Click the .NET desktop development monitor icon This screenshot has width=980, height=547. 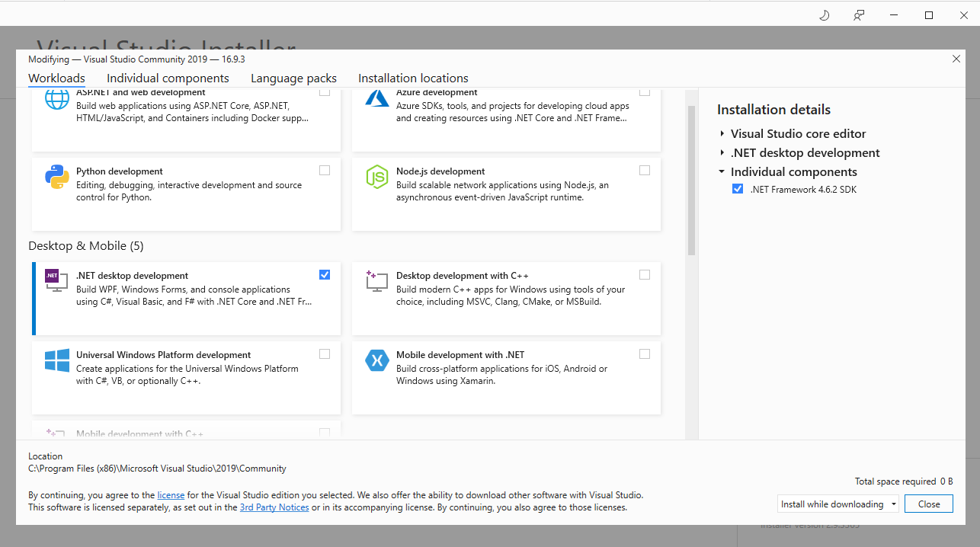57,281
